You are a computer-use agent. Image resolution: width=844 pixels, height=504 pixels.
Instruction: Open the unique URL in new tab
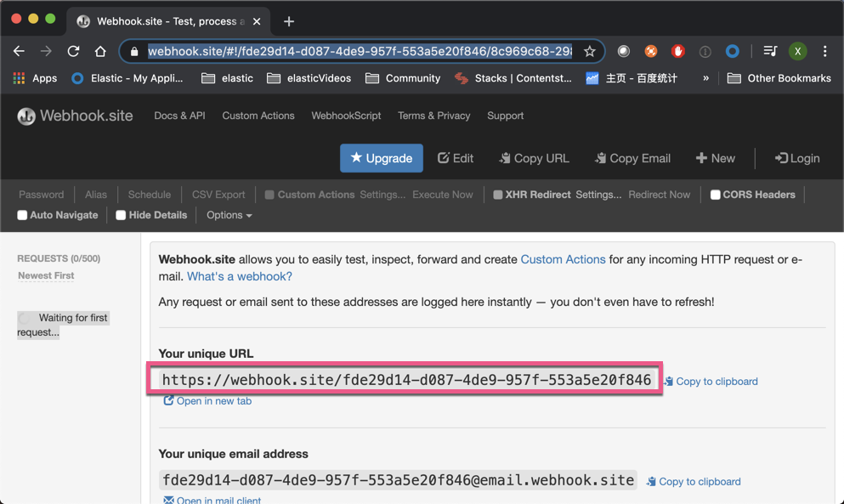(207, 400)
